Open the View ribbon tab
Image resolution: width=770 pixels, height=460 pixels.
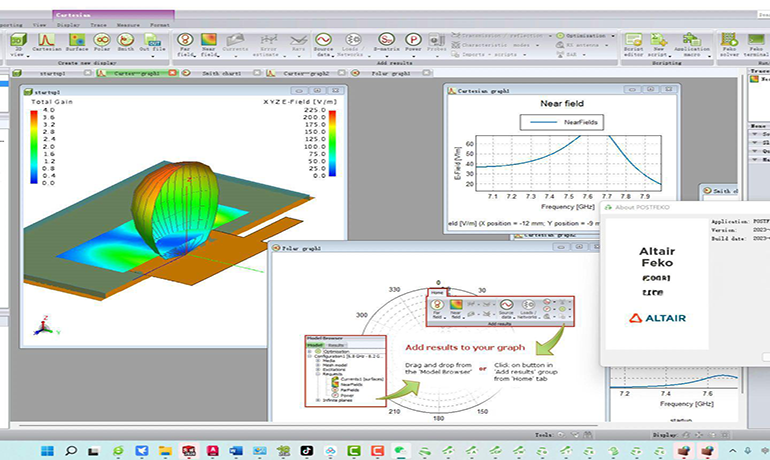click(x=39, y=25)
